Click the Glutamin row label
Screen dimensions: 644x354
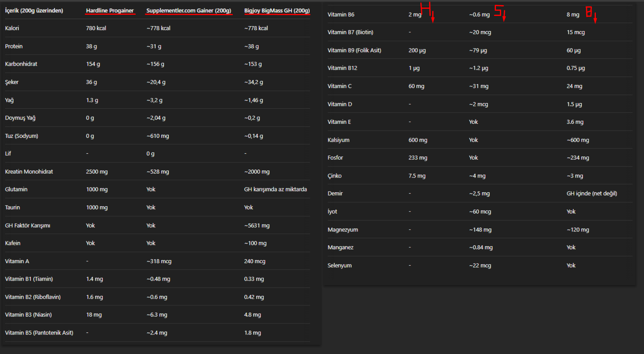tap(16, 190)
